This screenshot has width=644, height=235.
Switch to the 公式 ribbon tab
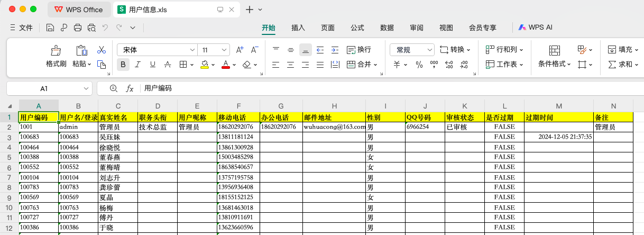(x=357, y=28)
